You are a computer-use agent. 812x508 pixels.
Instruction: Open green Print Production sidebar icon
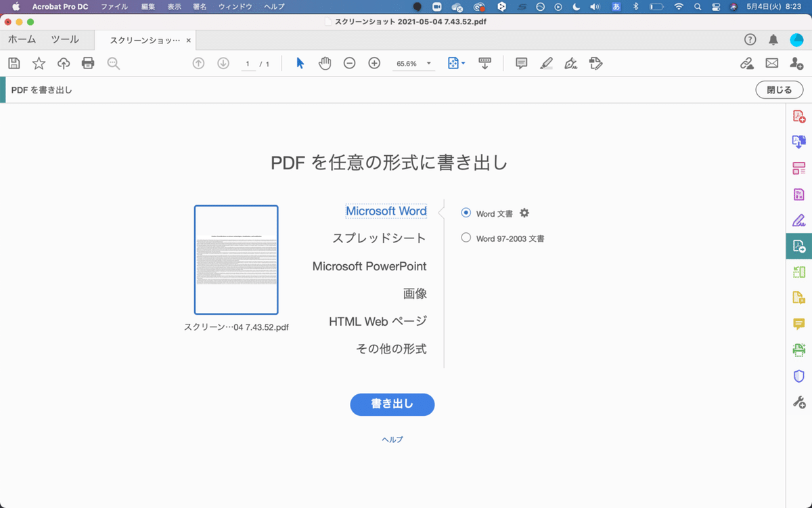[799, 350]
